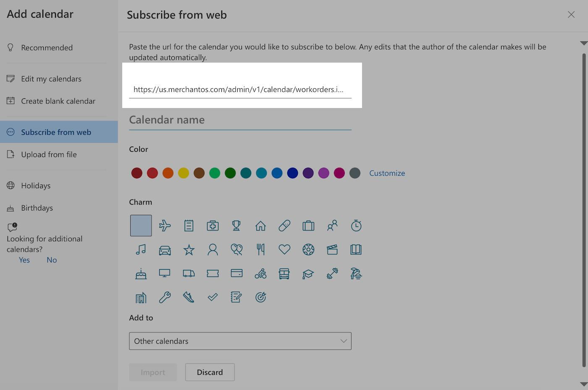Choose the car charm icon
The height and width of the screenshot is (390, 588).
tap(165, 249)
